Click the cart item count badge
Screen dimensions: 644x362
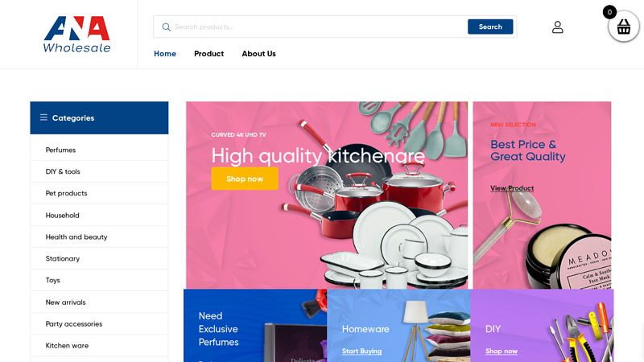pyautogui.click(x=609, y=12)
